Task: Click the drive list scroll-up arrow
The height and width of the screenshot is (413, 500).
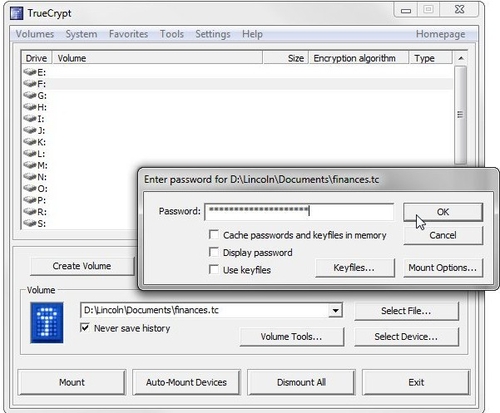Action: 460,58
